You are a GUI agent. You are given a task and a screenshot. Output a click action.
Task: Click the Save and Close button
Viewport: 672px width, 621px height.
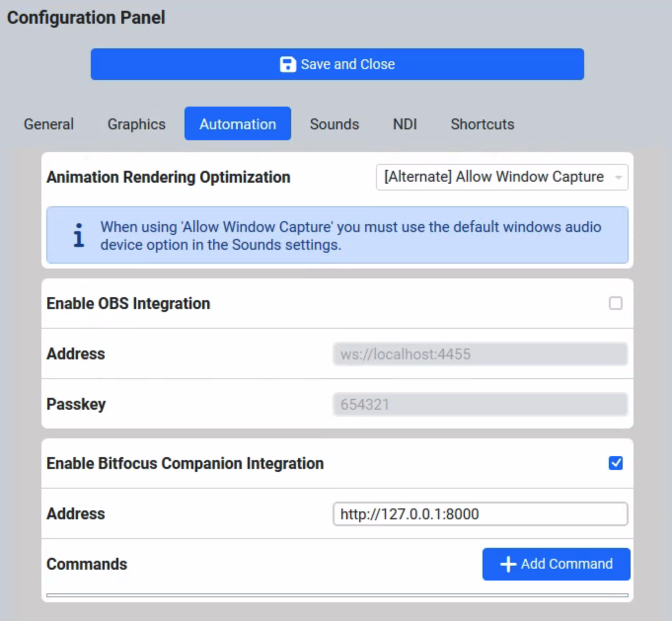click(337, 64)
